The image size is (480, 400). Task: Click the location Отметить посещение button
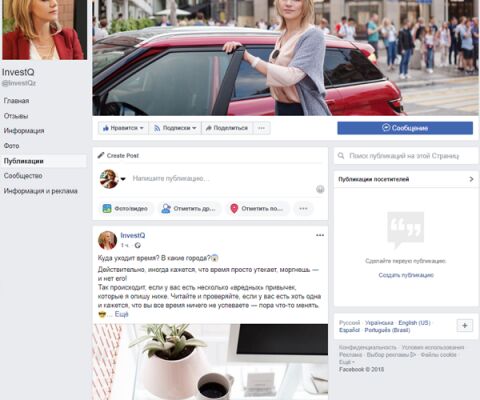pyautogui.click(x=257, y=209)
